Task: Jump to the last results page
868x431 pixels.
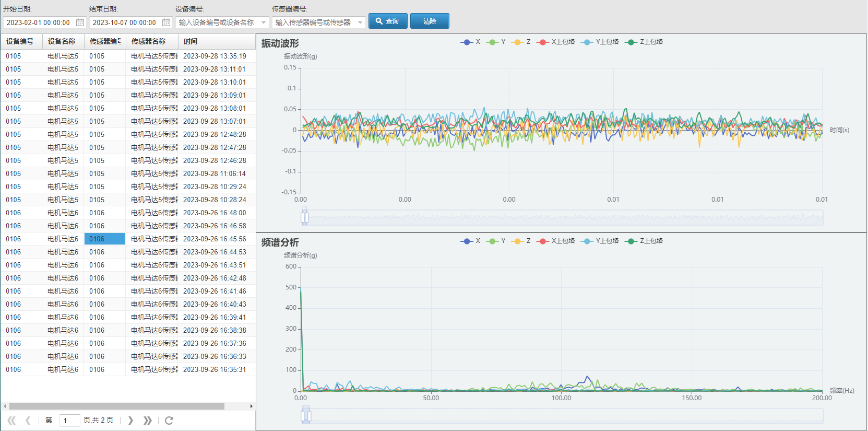Action: click(148, 421)
